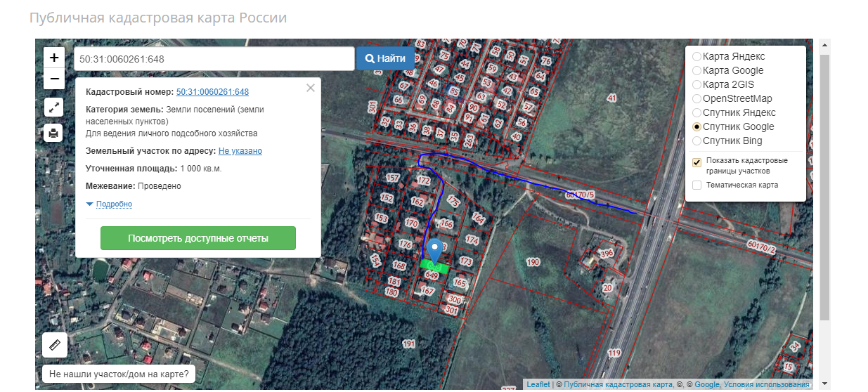Open the Google attribution link

pyautogui.click(x=707, y=385)
